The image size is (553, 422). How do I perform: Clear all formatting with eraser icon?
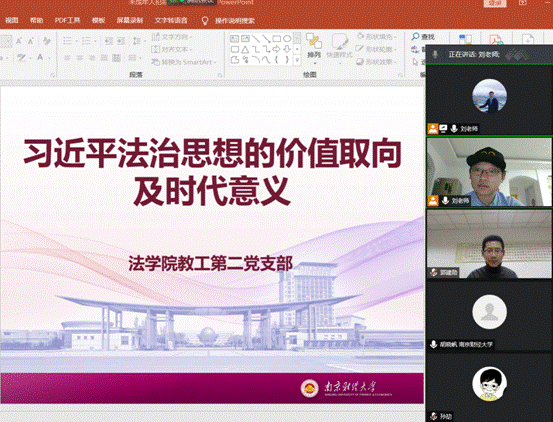tap(47, 41)
